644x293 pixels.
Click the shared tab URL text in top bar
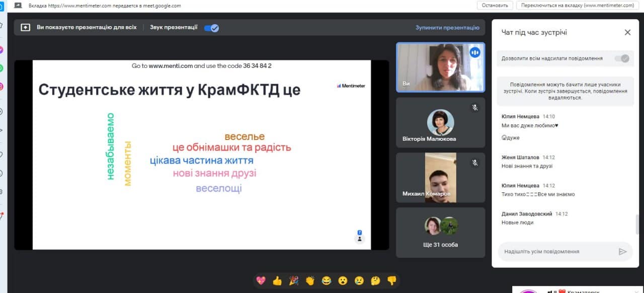(105, 6)
